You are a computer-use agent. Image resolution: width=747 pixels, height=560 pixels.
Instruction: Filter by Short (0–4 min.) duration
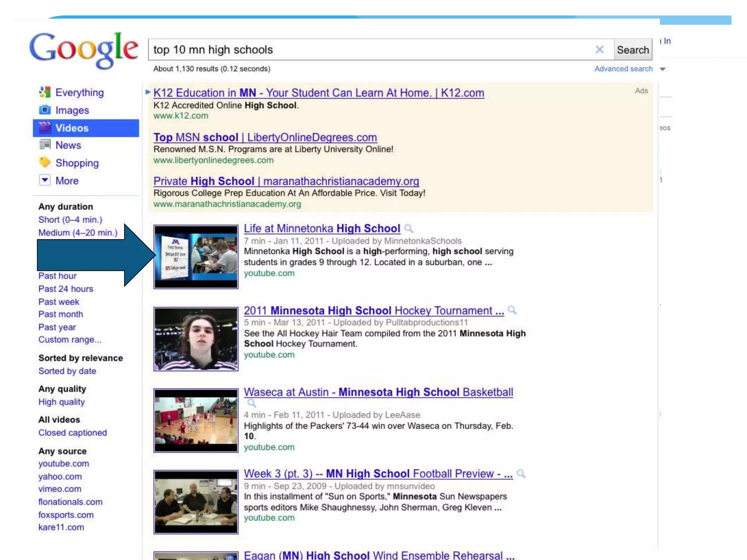[70, 220]
